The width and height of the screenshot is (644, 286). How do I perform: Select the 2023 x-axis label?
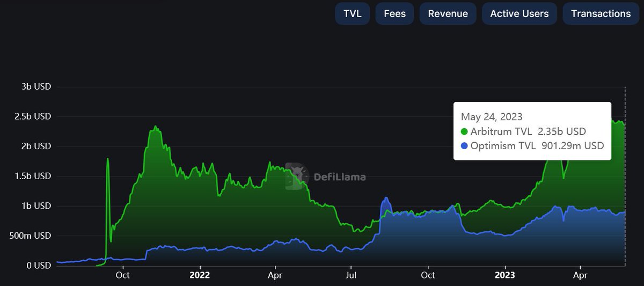(504, 275)
